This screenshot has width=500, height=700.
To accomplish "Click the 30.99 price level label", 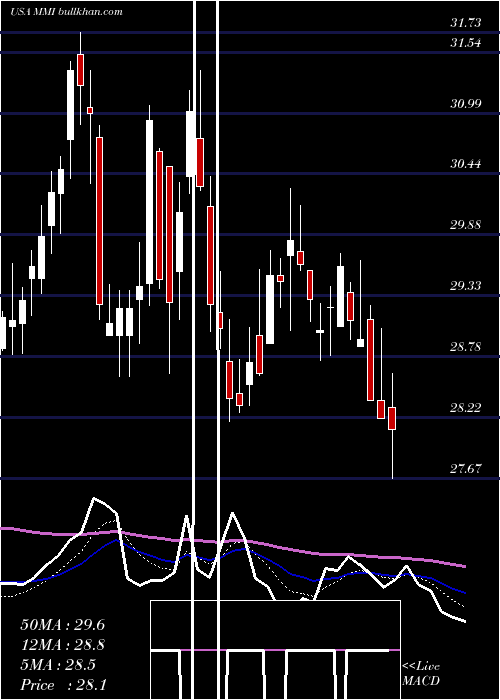I will pyautogui.click(x=466, y=104).
